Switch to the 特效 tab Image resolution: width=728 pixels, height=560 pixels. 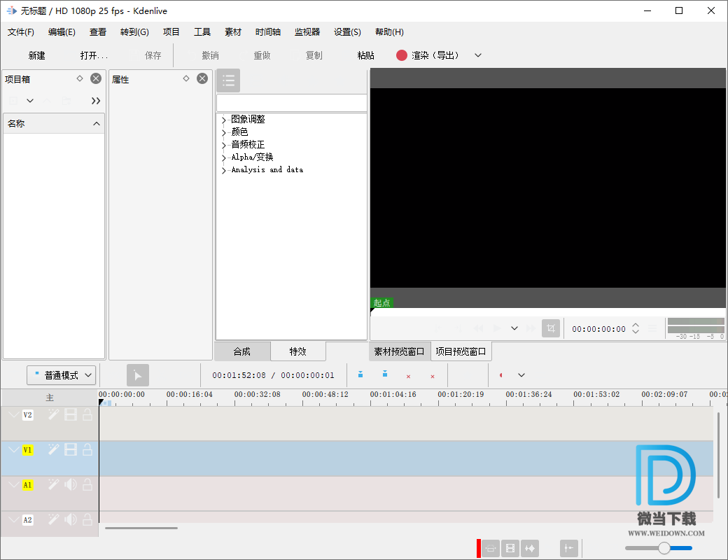click(x=298, y=351)
